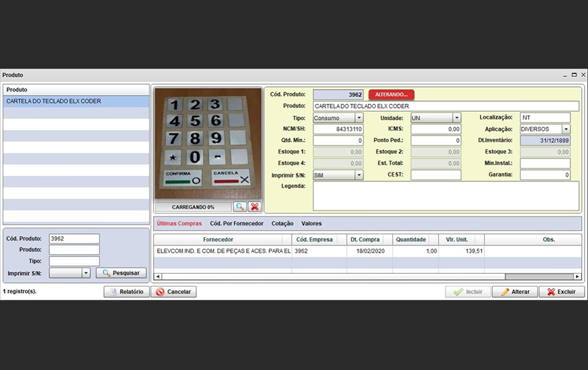This screenshot has width=588, height=370.
Task: Click the Excluir delete button
Action: (562, 292)
